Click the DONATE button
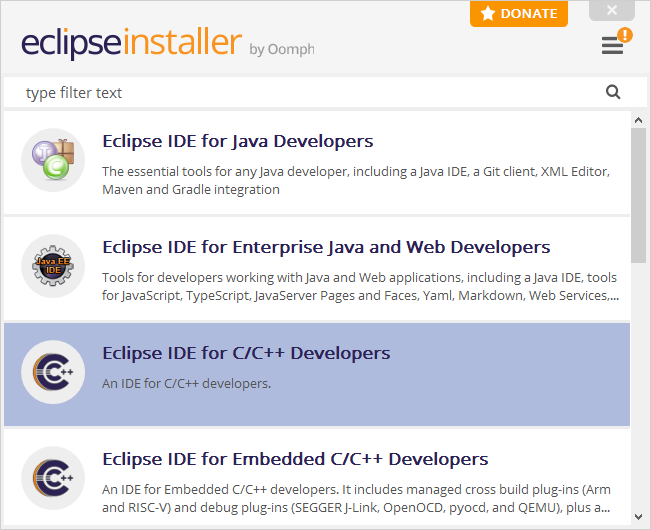 (519, 14)
